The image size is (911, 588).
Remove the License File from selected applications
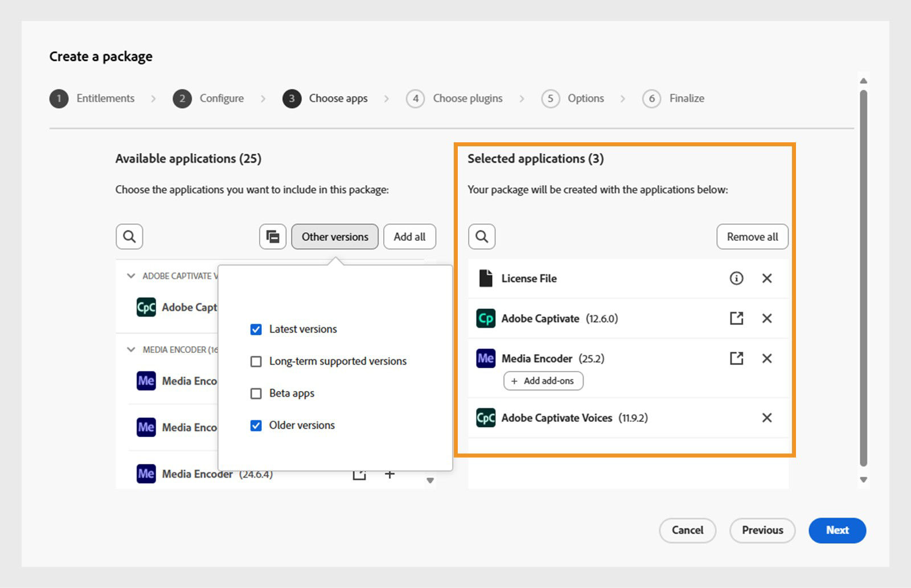[767, 278]
